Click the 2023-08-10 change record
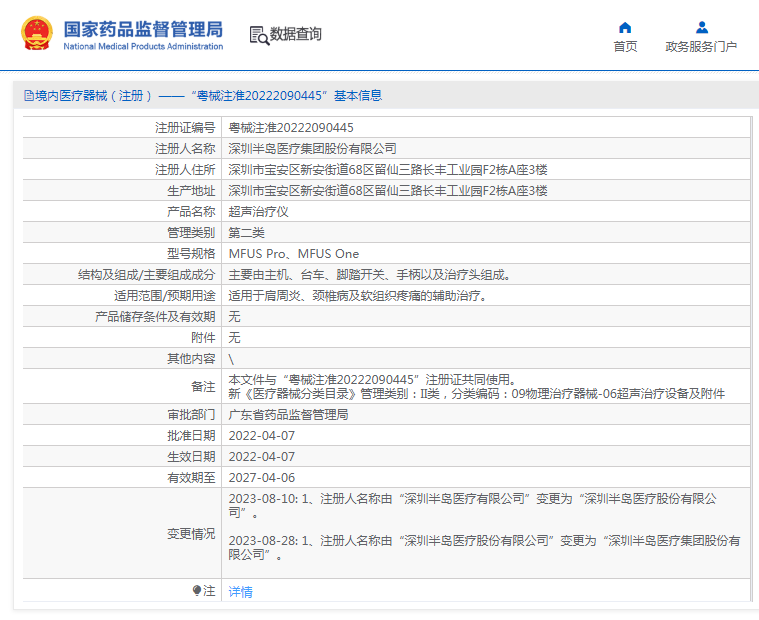 pyautogui.click(x=472, y=506)
